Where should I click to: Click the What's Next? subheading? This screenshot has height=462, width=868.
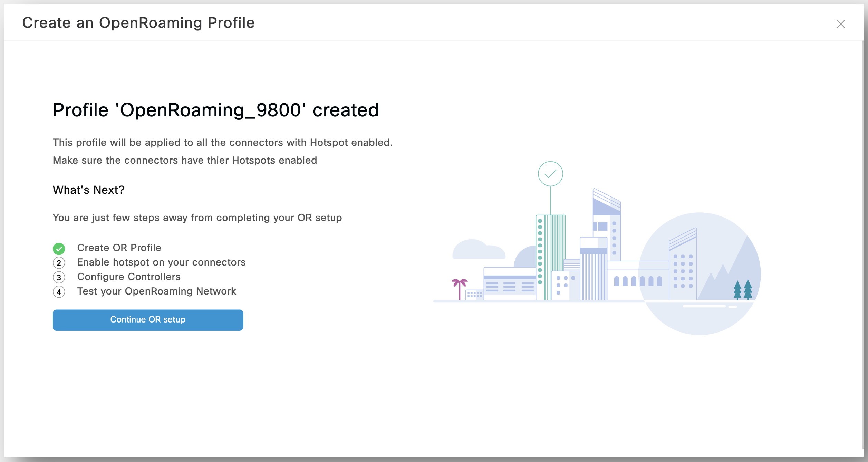click(x=88, y=190)
